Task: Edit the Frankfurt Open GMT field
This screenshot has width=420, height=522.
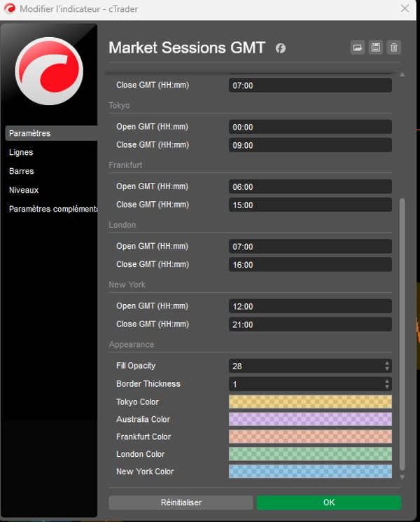Action: click(310, 187)
